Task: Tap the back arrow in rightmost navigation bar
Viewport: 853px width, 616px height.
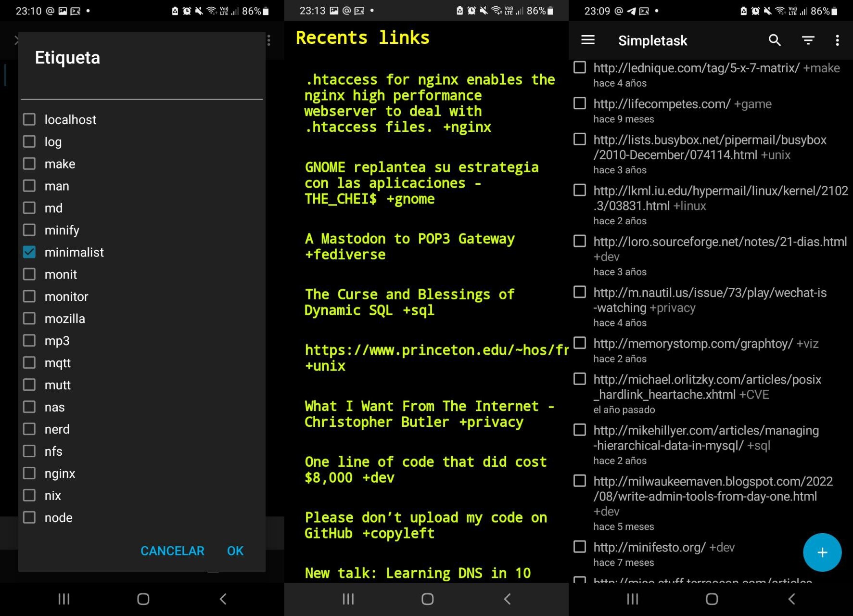Action: pos(792,599)
